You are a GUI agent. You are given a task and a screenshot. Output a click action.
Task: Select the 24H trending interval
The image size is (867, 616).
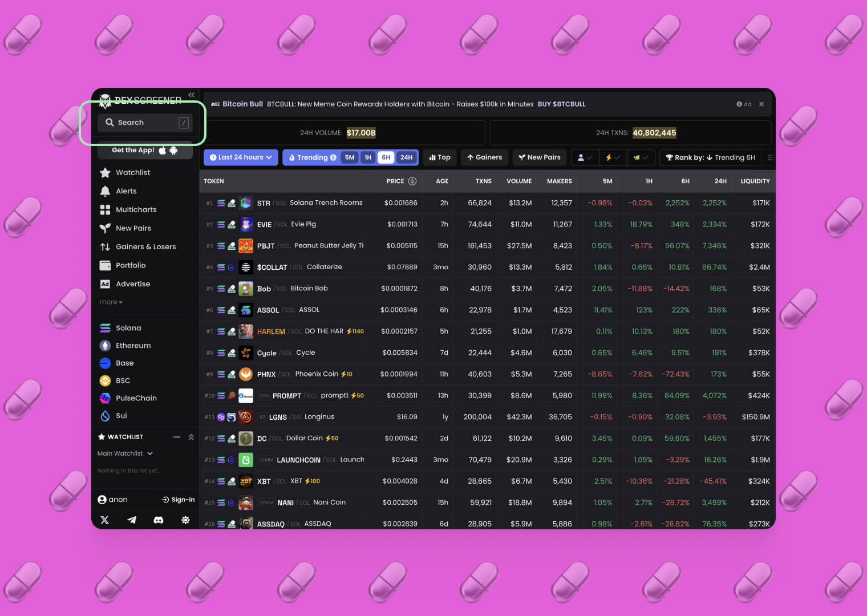pos(406,157)
